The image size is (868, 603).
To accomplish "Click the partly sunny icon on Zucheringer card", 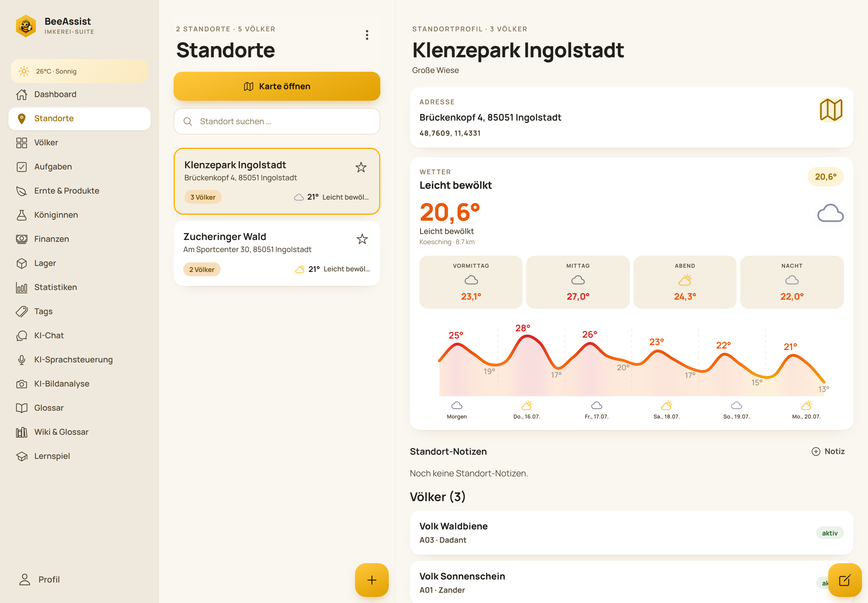I will 300,269.
